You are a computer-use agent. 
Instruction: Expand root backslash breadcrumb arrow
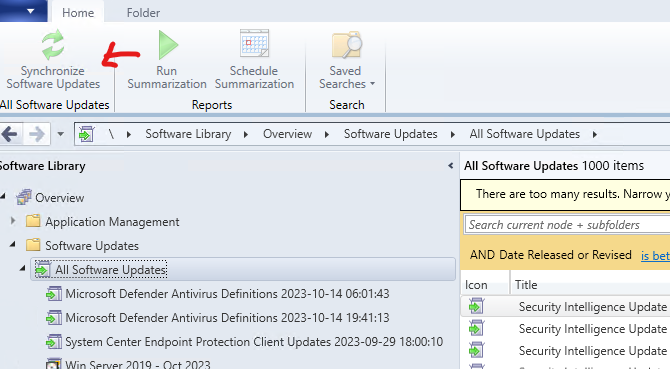coord(129,135)
